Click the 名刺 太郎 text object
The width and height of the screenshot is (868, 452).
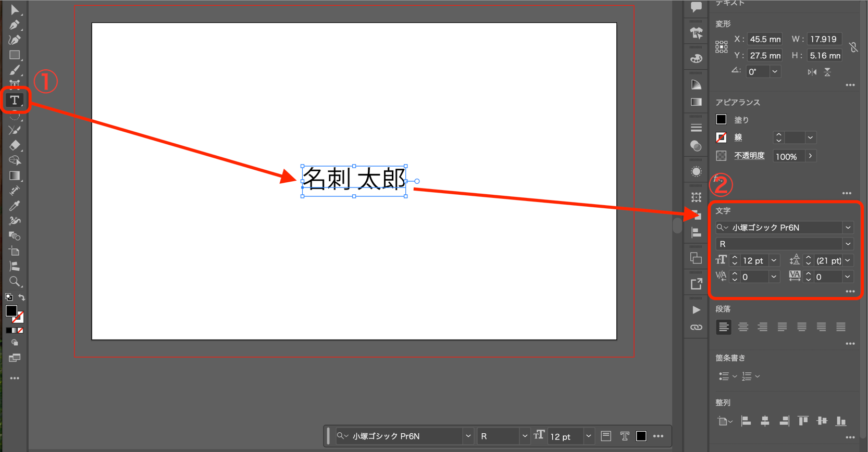pyautogui.click(x=354, y=179)
